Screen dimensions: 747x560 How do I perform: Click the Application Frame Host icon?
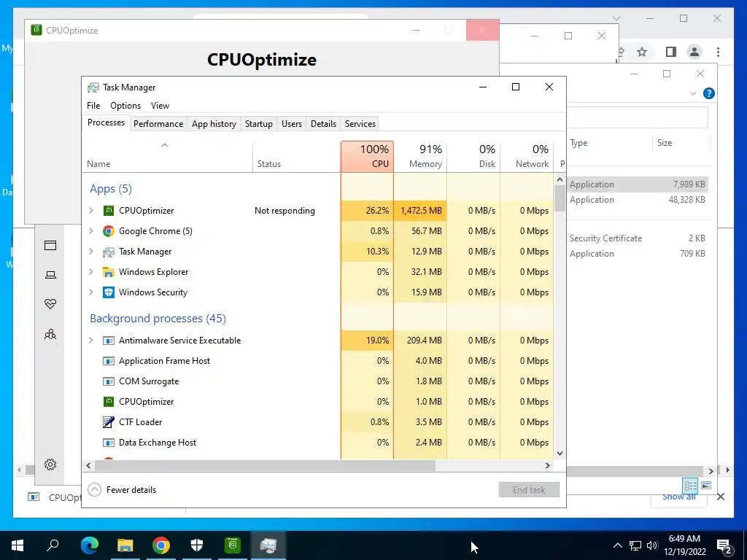point(109,361)
